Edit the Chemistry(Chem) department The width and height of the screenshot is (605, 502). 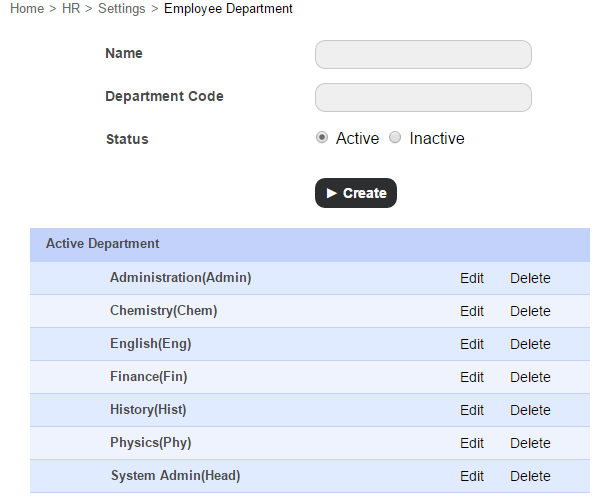pyautogui.click(x=472, y=311)
